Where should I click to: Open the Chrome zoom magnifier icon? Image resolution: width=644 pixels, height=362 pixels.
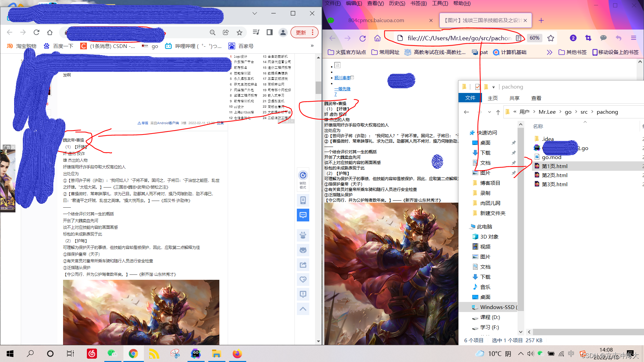pyautogui.click(x=212, y=32)
